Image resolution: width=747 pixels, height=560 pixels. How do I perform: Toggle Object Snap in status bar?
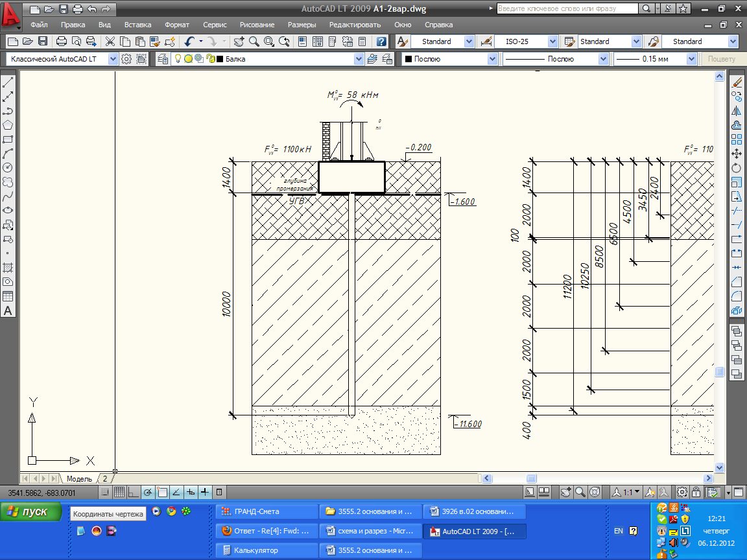(x=162, y=492)
